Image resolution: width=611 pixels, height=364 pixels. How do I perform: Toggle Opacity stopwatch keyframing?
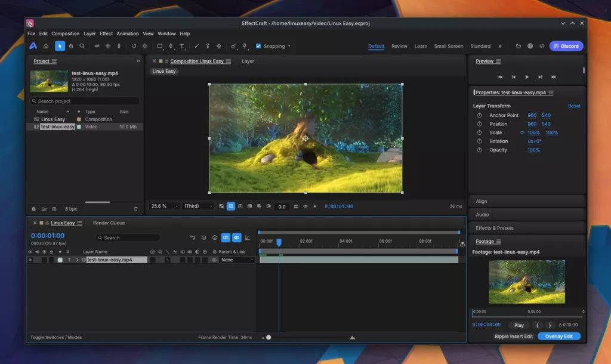[479, 150]
